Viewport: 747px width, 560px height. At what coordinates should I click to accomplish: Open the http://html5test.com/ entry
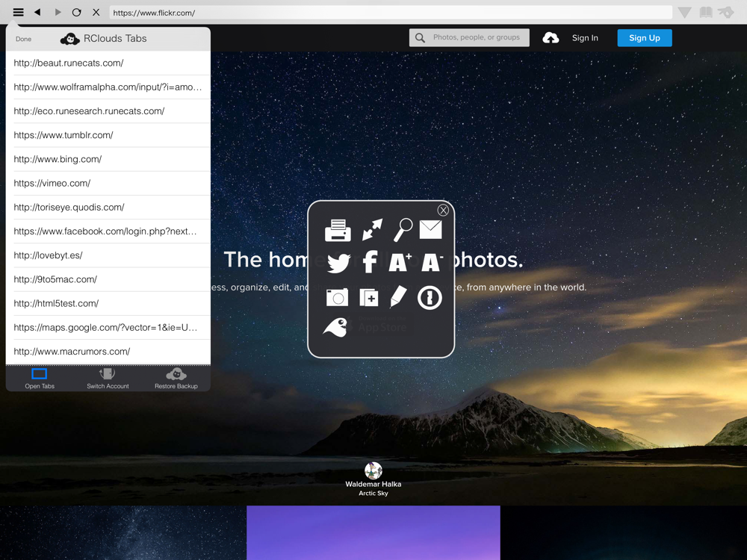[x=108, y=303]
